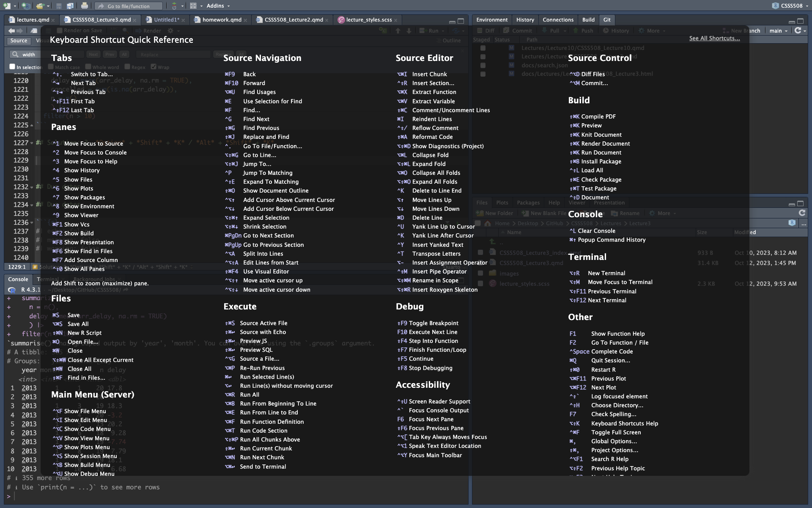Viewport: 812px width, 508px height.
Task: Click the editor's back arrow icon
Action: click(11, 30)
